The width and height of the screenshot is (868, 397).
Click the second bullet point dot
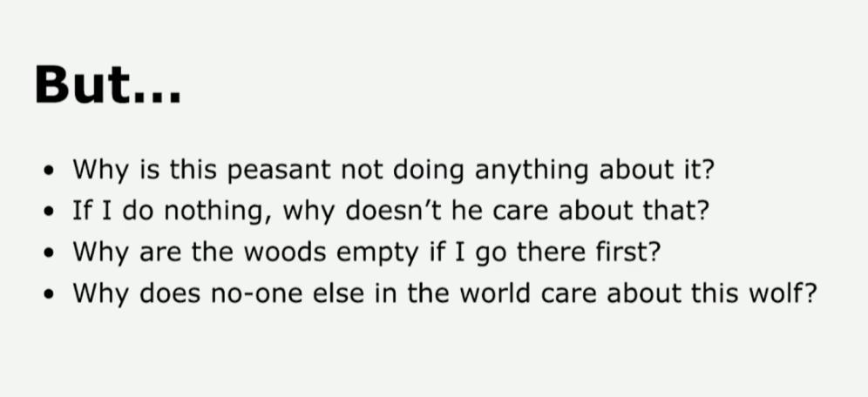point(55,212)
